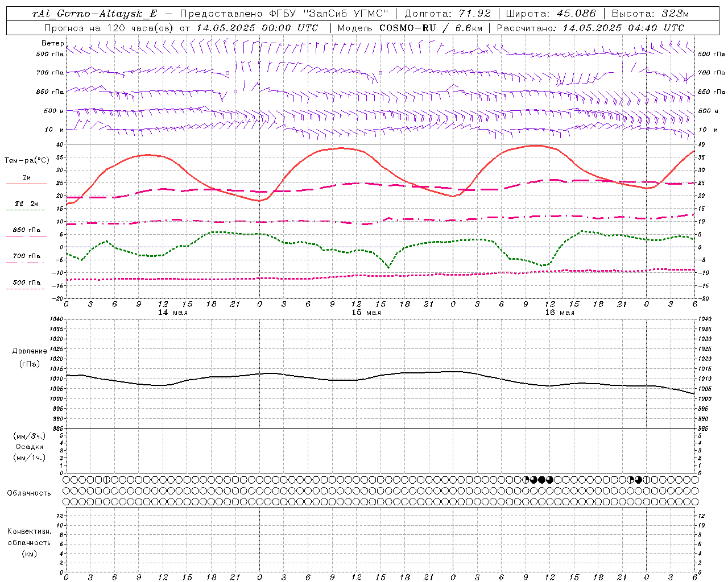Click the (гПа) unit label under Давление
Screen dimensions: 728x582
(x=30, y=364)
